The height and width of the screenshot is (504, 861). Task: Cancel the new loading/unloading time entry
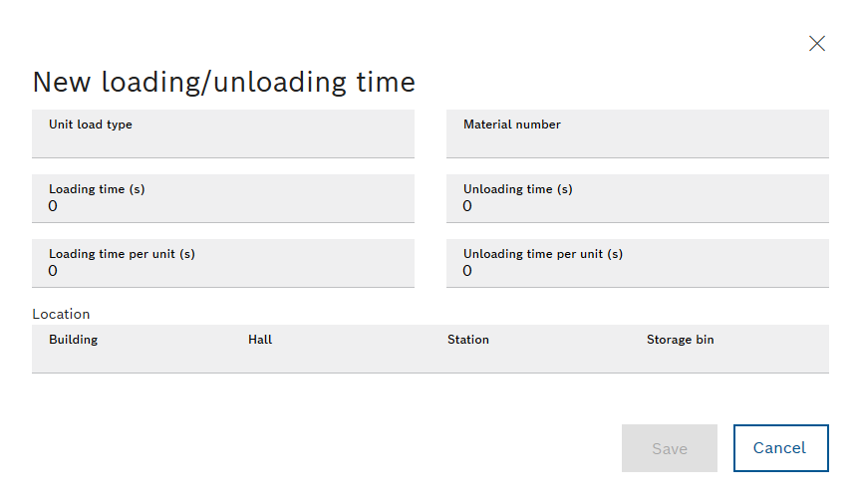tap(780, 448)
